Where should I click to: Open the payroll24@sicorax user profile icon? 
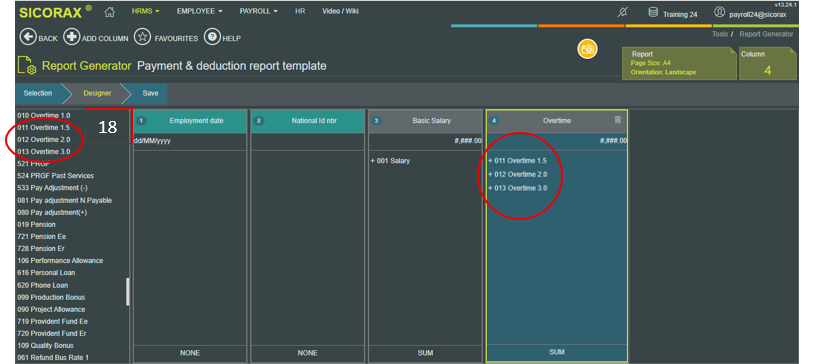tap(720, 12)
